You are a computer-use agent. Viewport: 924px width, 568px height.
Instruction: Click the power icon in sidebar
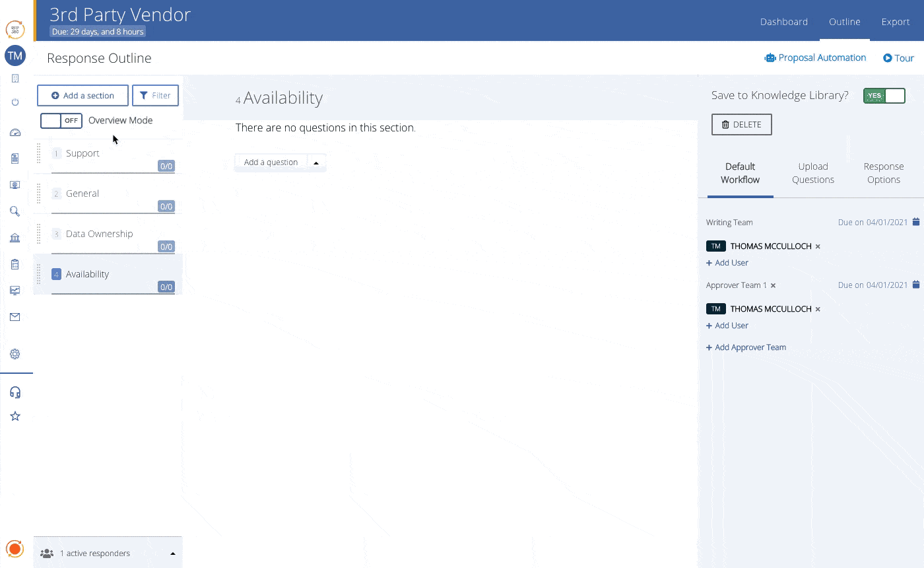tap(15, 102)
